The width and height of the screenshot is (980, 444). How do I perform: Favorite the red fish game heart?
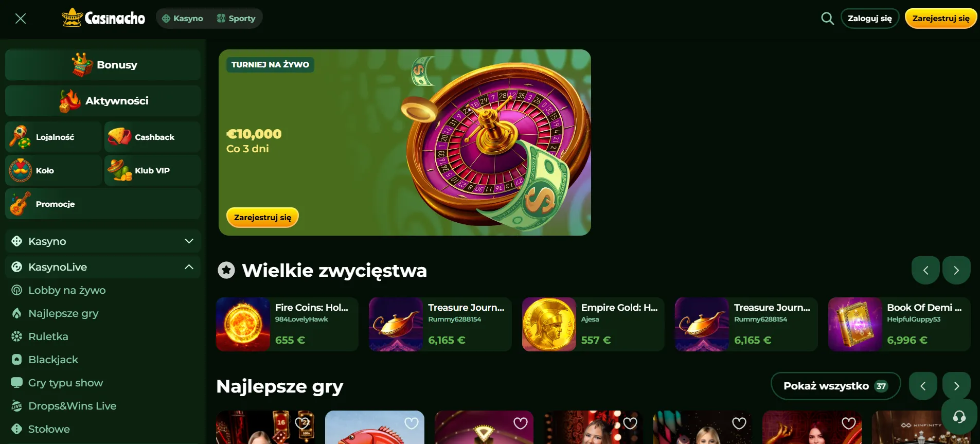point(412,423)
